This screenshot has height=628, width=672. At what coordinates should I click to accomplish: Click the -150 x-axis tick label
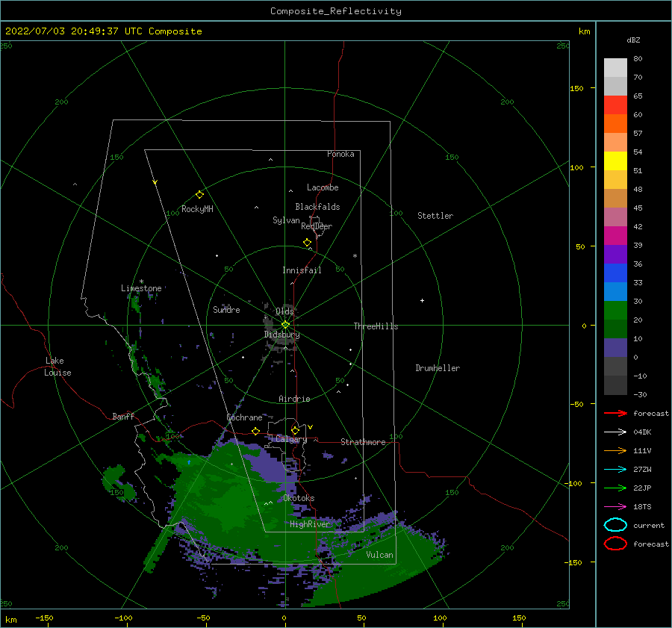click(x=44, y=618)
